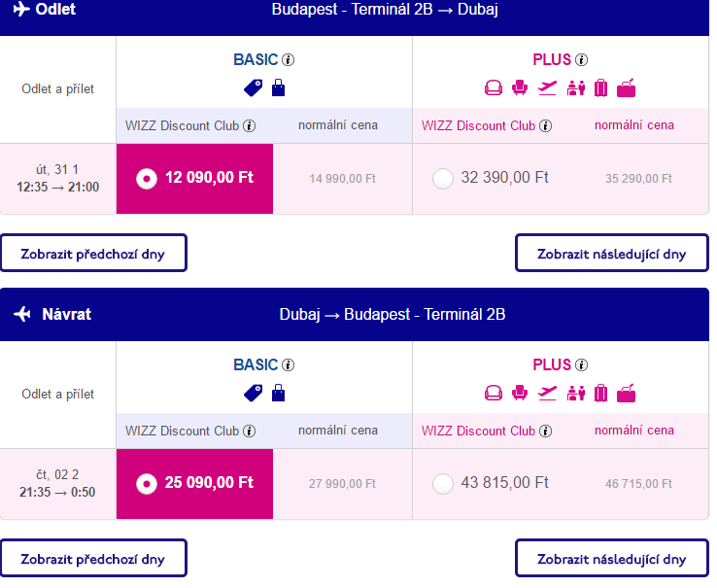Click the info icon beside return BASIC
This screenshot has width=717, height=588.
(289, 365)
